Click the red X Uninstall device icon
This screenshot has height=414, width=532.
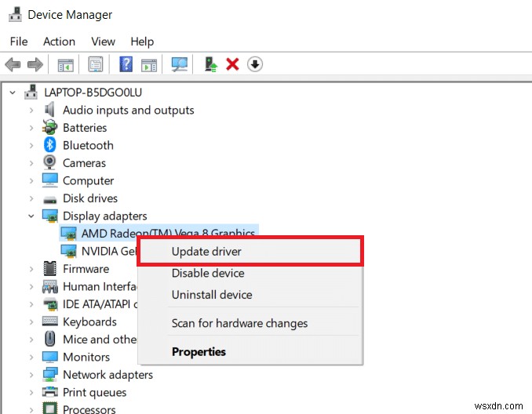pos(232,64)
